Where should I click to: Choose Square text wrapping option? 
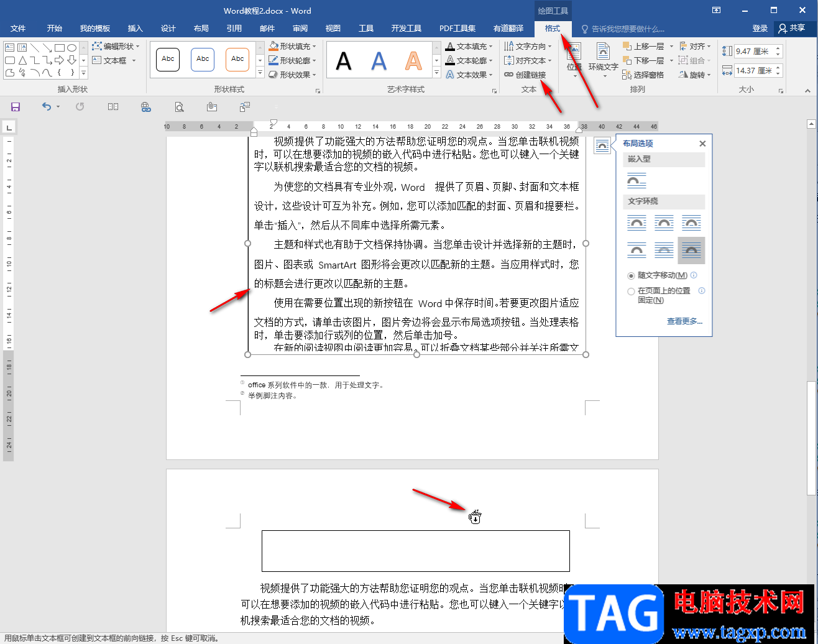pos(636,223)
